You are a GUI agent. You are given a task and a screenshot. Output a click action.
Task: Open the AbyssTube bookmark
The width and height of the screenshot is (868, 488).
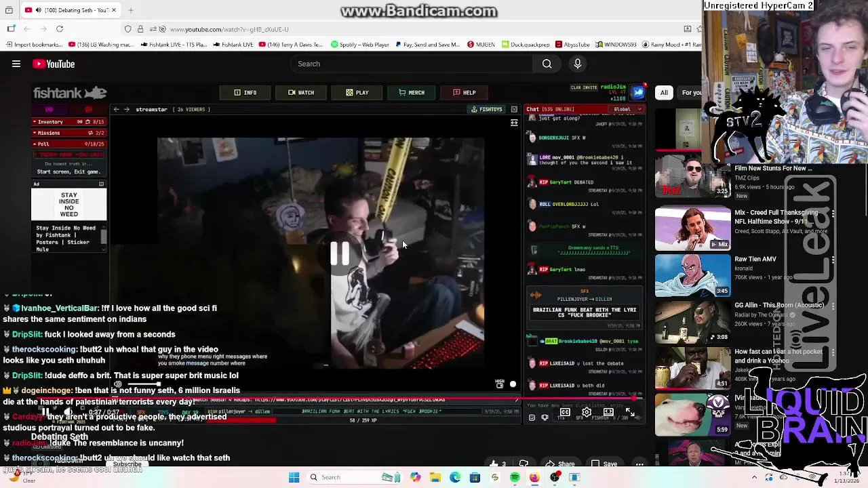click(x=572, y=45)
